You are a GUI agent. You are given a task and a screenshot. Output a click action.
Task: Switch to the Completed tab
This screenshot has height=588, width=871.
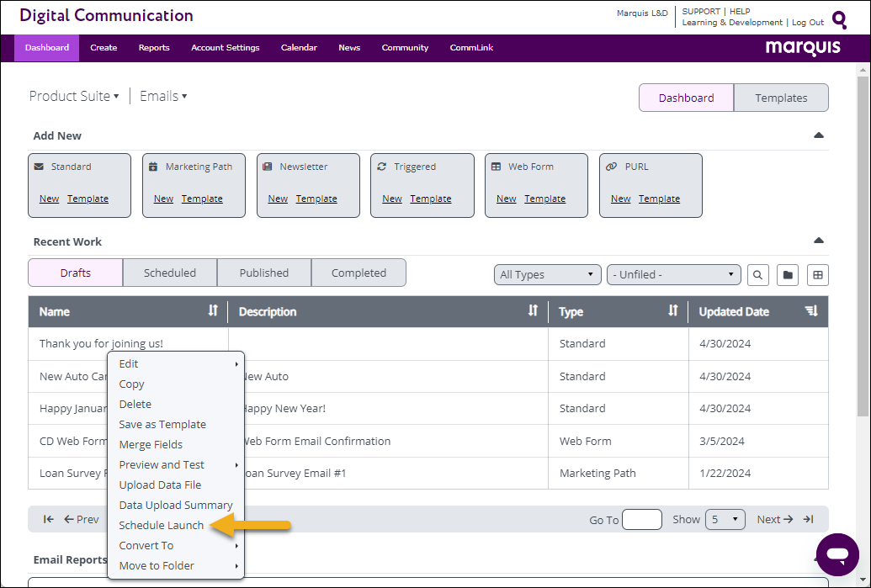[358, 273]
